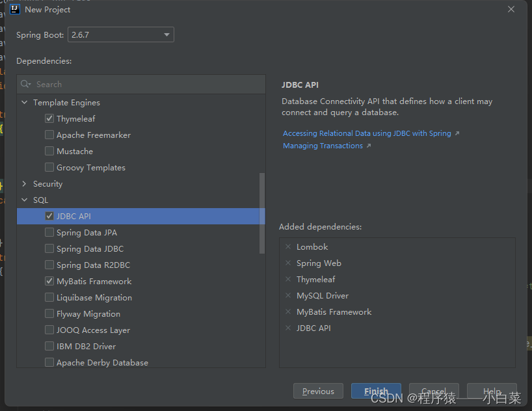Click the Finish button
Image resolution: width=532 pixels, height=411 pixels.
[x=376, y=391]
